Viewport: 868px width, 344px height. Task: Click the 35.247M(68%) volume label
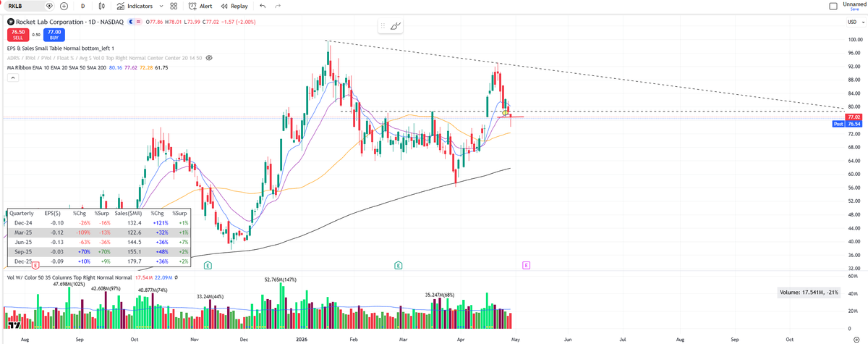[440, 295]
